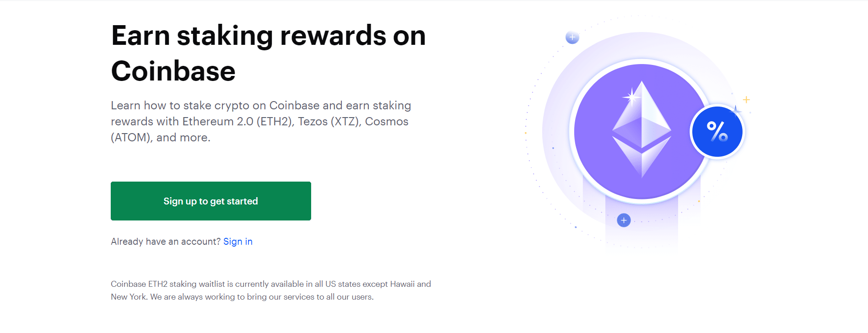Click the green Sign up to get started button
This screenshot has height=333, width=868.
pos(211,201)
